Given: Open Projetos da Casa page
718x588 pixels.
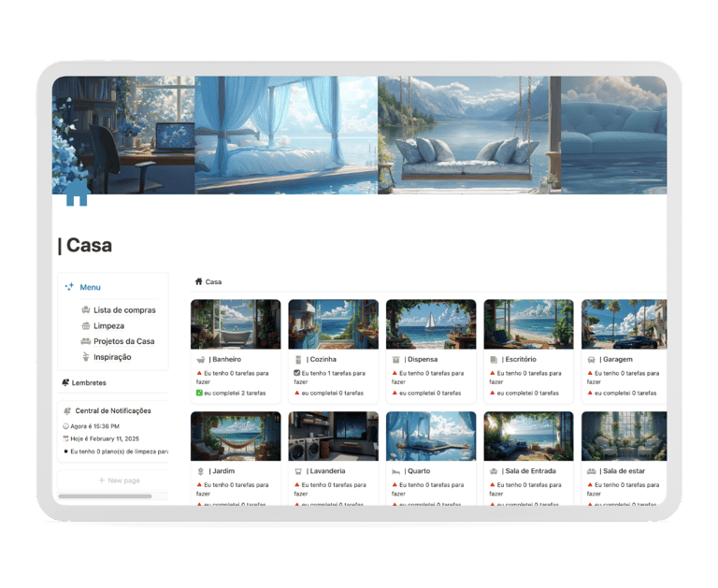Looking at the screenshot, I should point(124,341).
